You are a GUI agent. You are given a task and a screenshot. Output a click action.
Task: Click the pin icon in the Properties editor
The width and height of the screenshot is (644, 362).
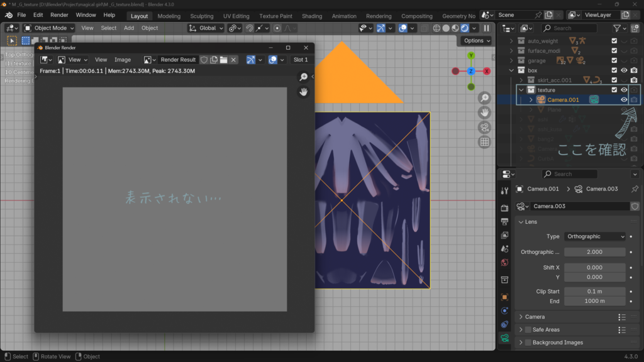pos(635,189)
